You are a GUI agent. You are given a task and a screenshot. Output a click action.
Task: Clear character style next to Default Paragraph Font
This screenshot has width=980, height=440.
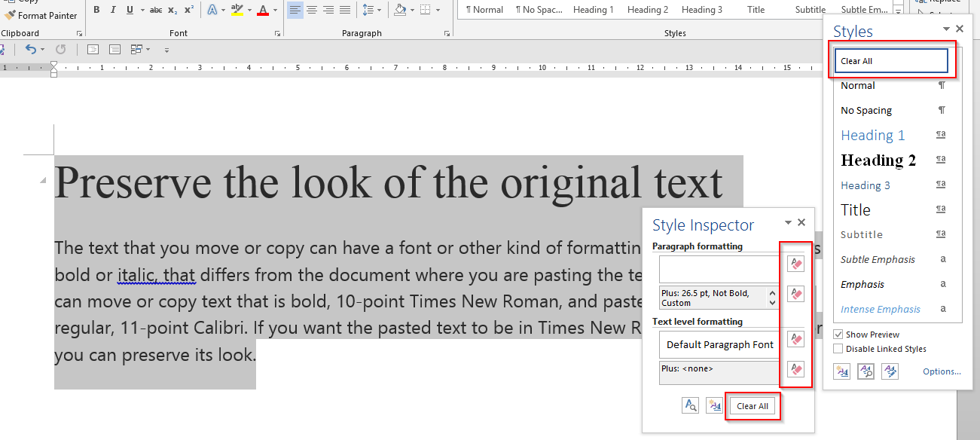(795, 339)
